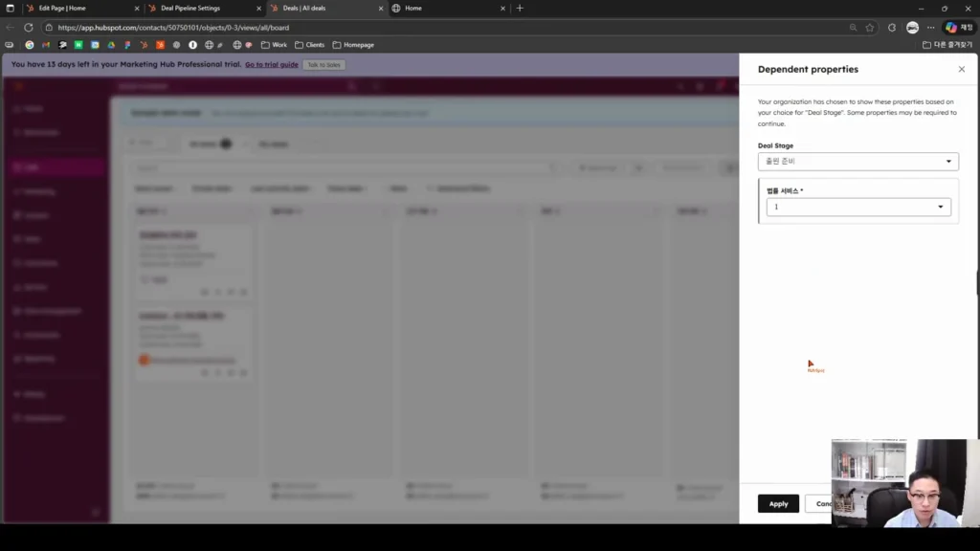
Task: Click the Figma bookmark icon
Action: coord(127,45)
